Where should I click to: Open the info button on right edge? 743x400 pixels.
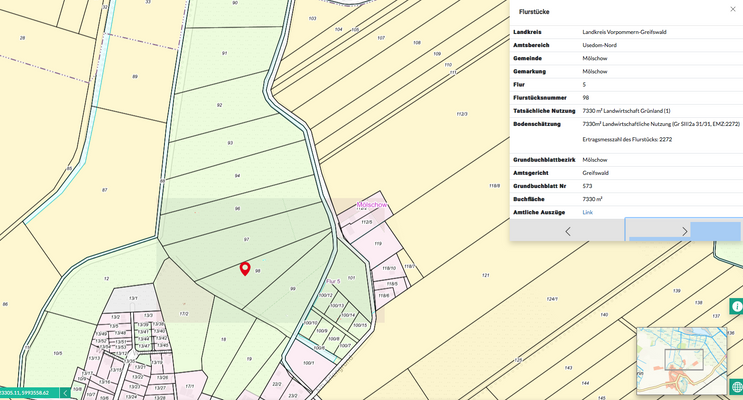pos(735,308)
